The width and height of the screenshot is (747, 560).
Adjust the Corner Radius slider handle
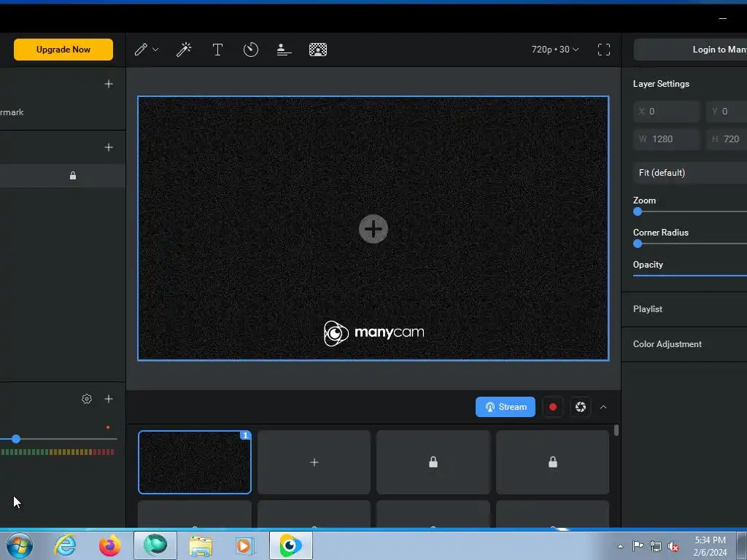[x=638, y=244]
